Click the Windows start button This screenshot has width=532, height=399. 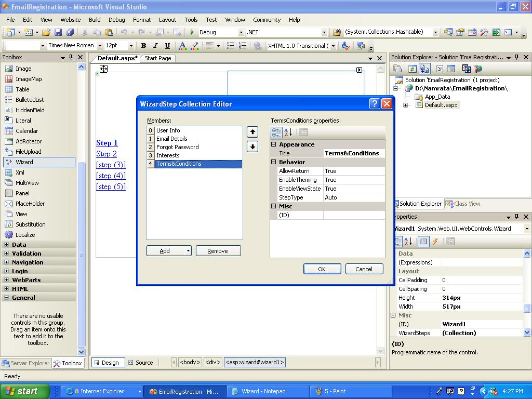[x=25, y=391]
